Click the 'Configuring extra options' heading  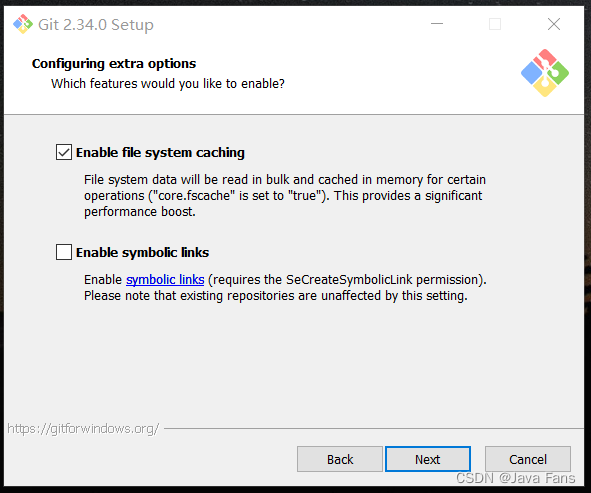point(114,64)
